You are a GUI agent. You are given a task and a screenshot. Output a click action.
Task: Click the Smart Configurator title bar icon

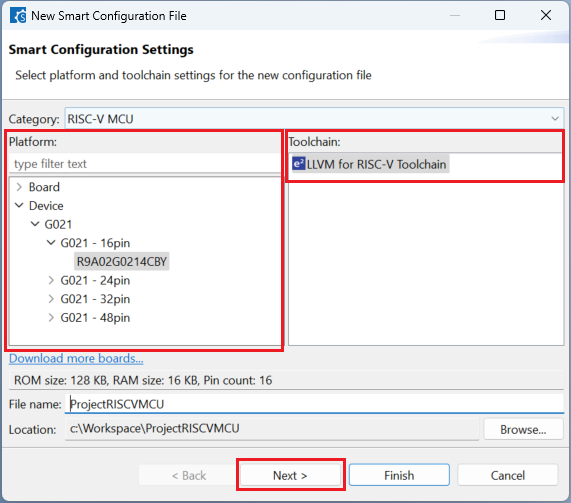(x=18, y=16)
